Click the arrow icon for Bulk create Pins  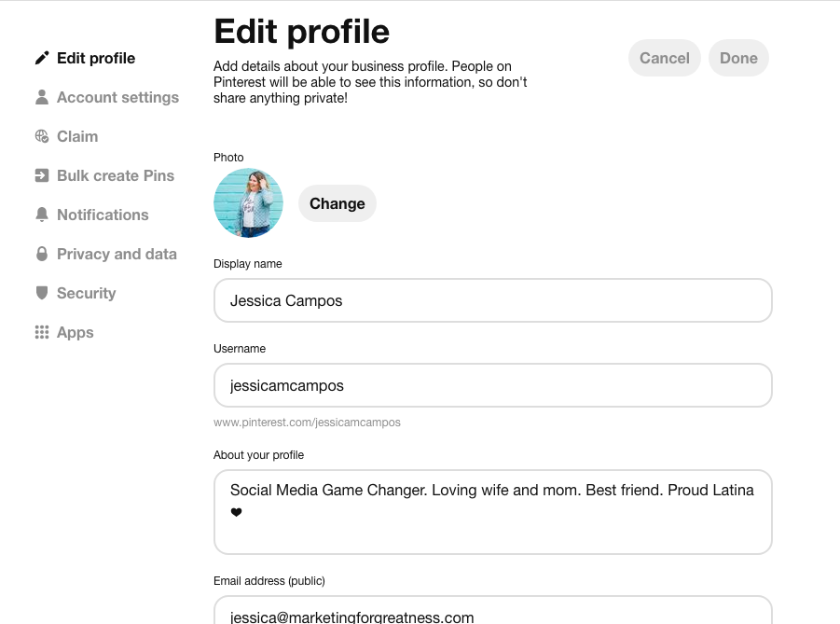coord(41,175)
